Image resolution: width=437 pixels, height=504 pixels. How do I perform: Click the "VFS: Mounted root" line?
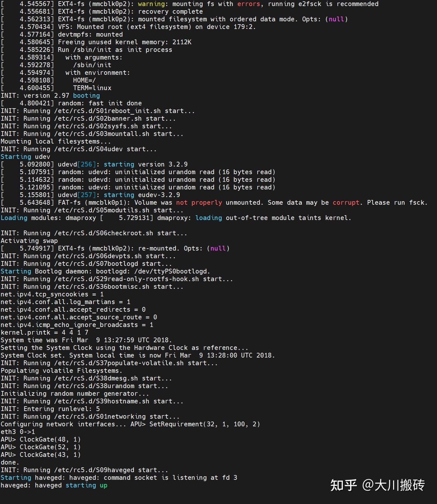click(x=156, y=27)
